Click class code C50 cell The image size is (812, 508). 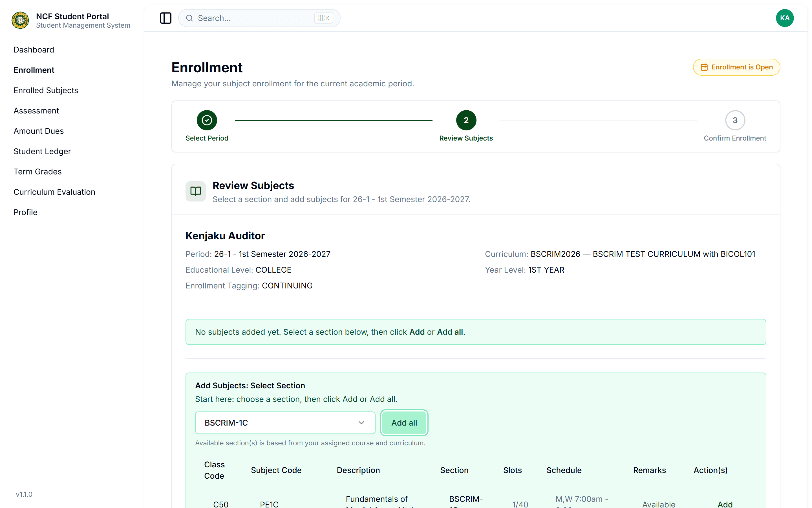coord(221,504)
